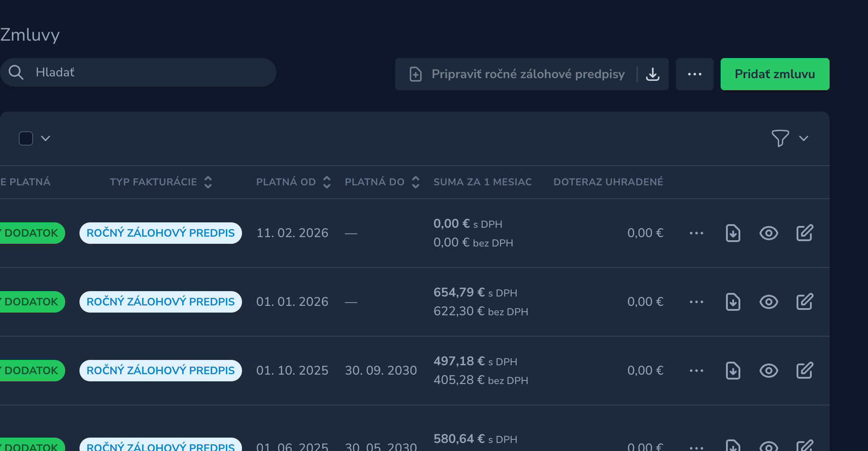Screen dimensions: 868x451
Task: Click the Zmluvy page heading
Action: coord(30,35)
